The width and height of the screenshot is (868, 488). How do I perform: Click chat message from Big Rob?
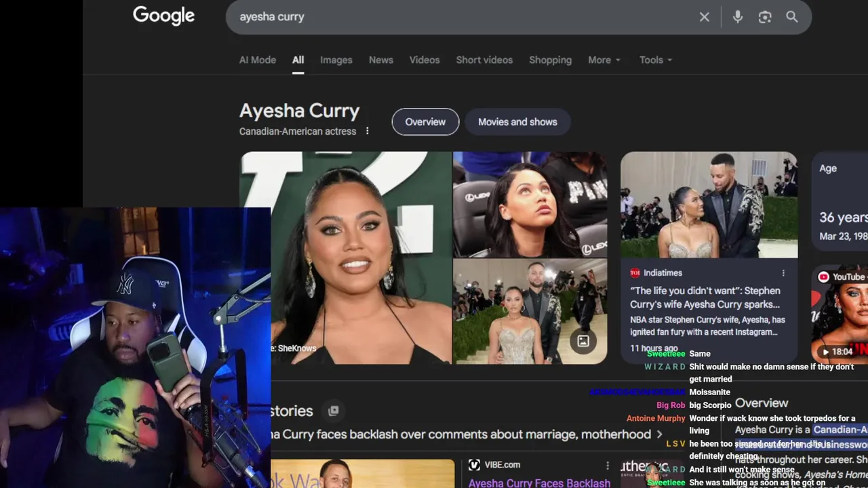pyautogui.click(x=710, y=405)
